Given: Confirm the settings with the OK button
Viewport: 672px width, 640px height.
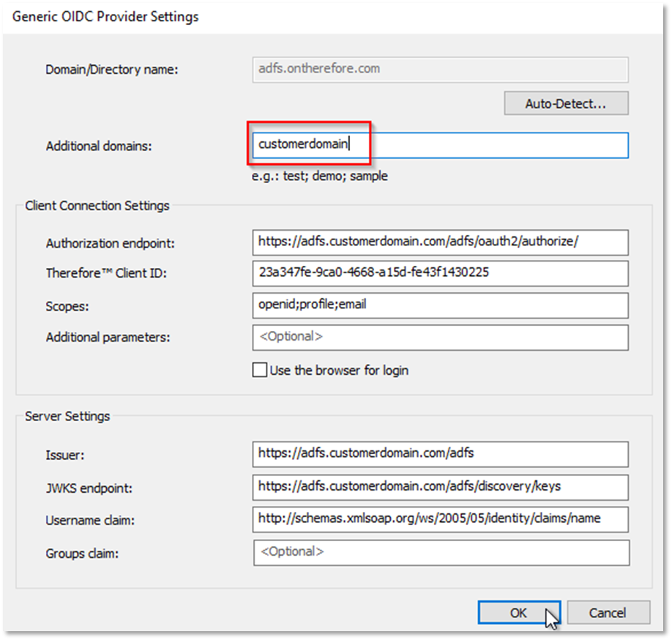Looking at the screenshot, I should tap(518, 613).
